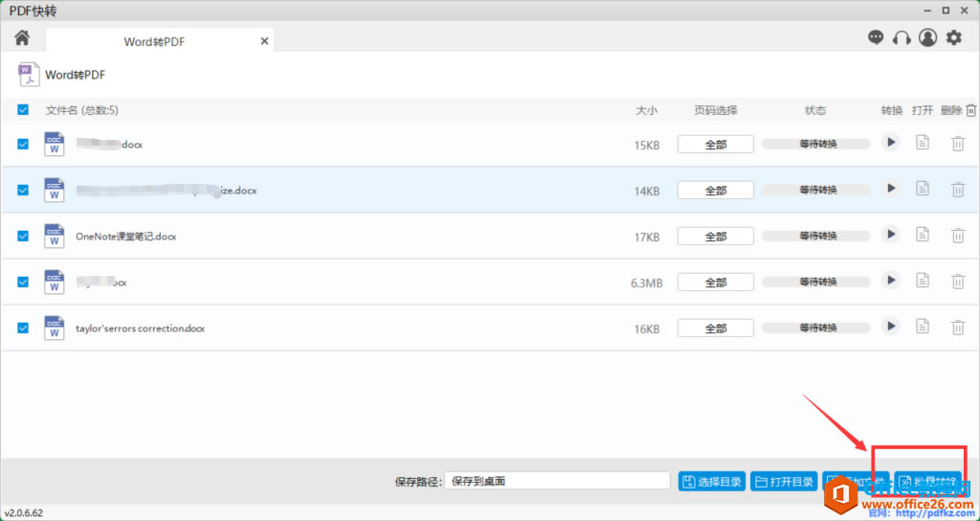980x521 pixels.
Task: Start conversion for the 14KB file
Action: click(891, 189)
